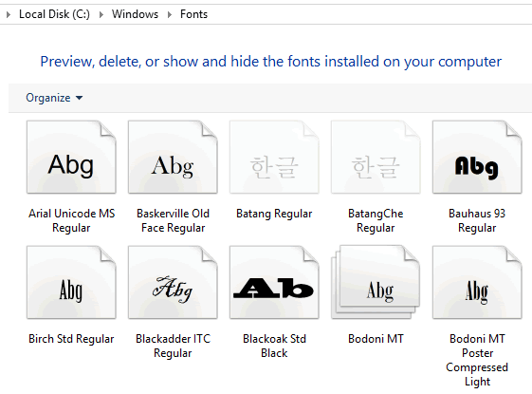Click 'Bodoni MT Poster Compressed Light' label
This screenshot has width=532, height=394.
click(x=477, y=360)
